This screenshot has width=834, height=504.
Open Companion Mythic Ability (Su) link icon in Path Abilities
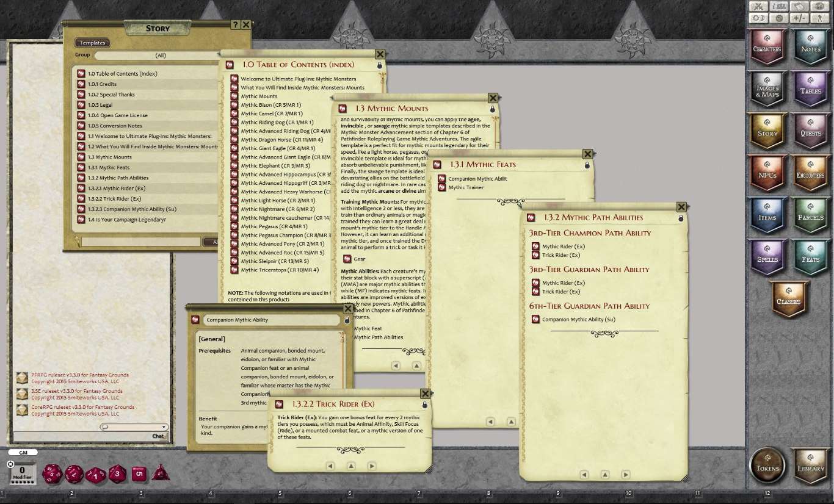pos(535,319)
